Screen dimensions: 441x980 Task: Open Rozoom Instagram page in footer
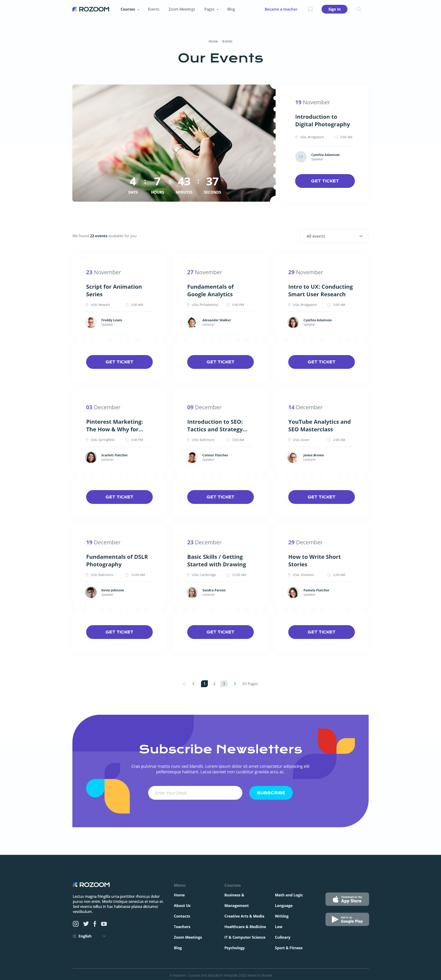click(x=76, y=924)
